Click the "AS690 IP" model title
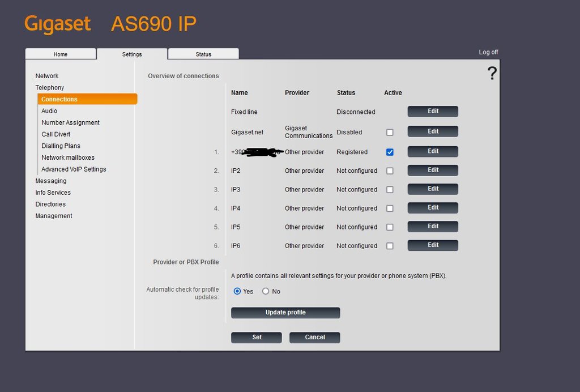 (x=153, y=24)
